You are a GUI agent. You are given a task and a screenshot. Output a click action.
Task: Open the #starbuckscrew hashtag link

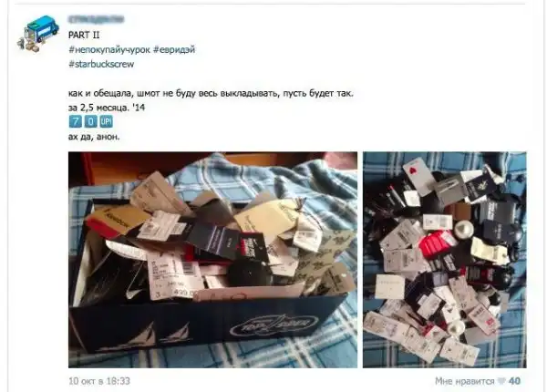tap(101, 64)
